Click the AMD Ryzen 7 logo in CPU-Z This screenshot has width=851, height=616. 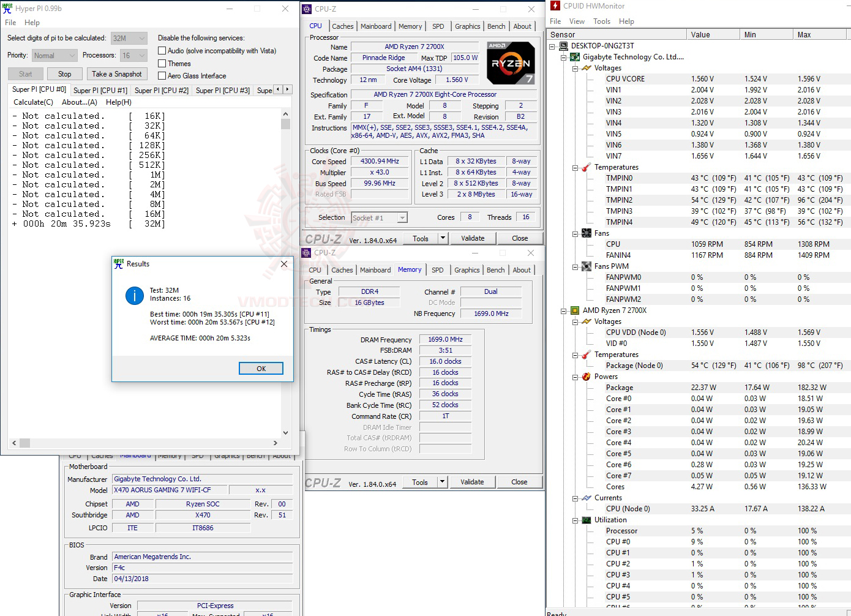(x=511, y=62)
